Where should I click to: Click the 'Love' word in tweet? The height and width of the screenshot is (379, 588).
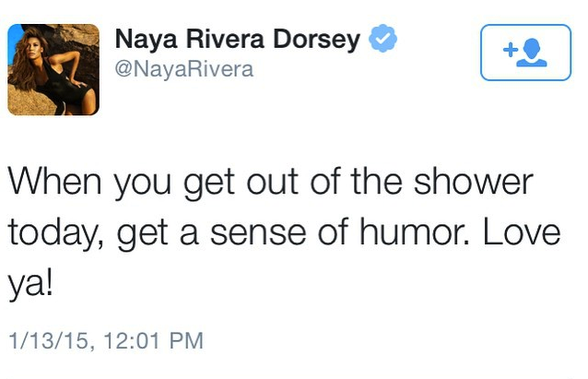click(x=522, y=231)
